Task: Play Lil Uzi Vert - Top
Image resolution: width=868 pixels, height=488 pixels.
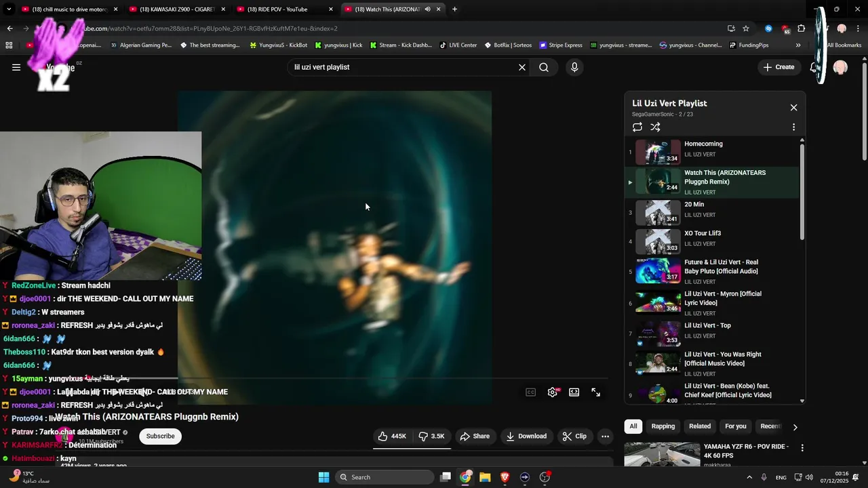Action: click(712, 333)
